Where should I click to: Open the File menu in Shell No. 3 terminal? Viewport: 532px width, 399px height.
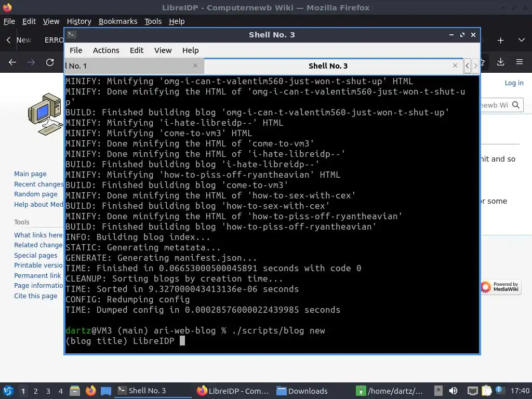coord(76,50)
